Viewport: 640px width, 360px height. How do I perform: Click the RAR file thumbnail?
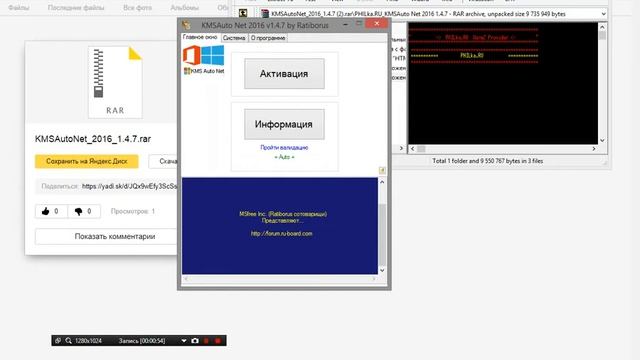click(x=115, y=82)
